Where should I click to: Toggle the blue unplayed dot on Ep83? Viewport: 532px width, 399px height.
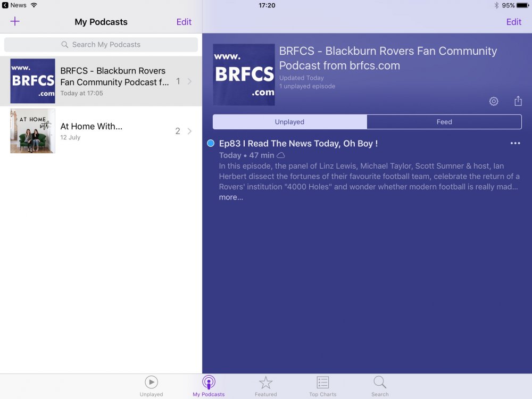click(x=211, y=143)
